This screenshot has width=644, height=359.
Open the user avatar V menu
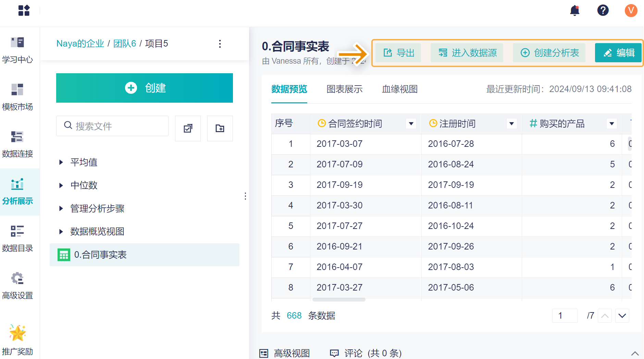tap(631, 10)
